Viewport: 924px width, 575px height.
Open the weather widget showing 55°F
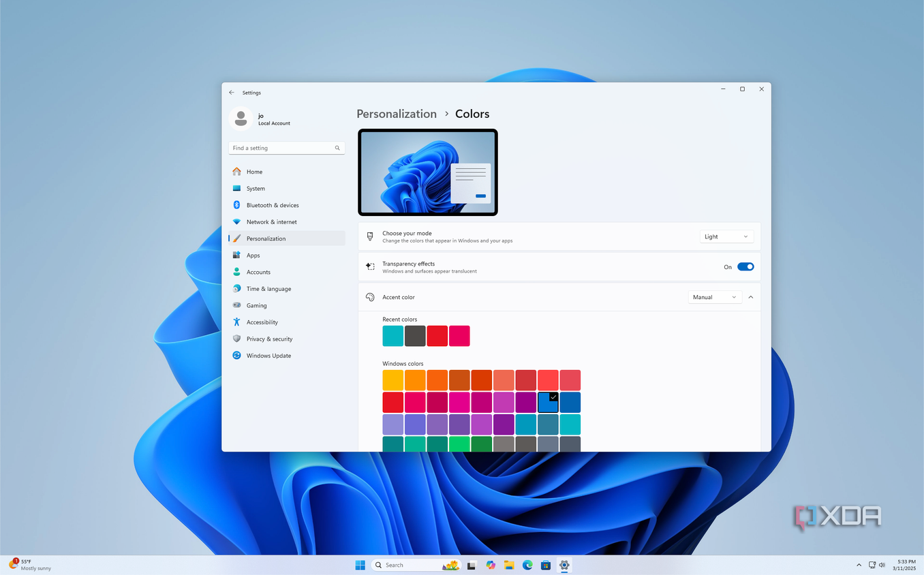(x=30, y=565)
